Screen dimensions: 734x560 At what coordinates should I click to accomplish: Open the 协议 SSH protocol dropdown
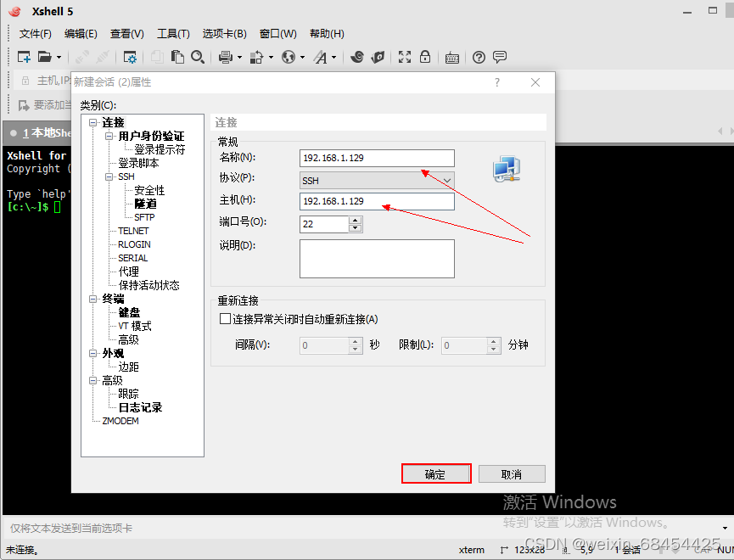[x=377, y=180]
